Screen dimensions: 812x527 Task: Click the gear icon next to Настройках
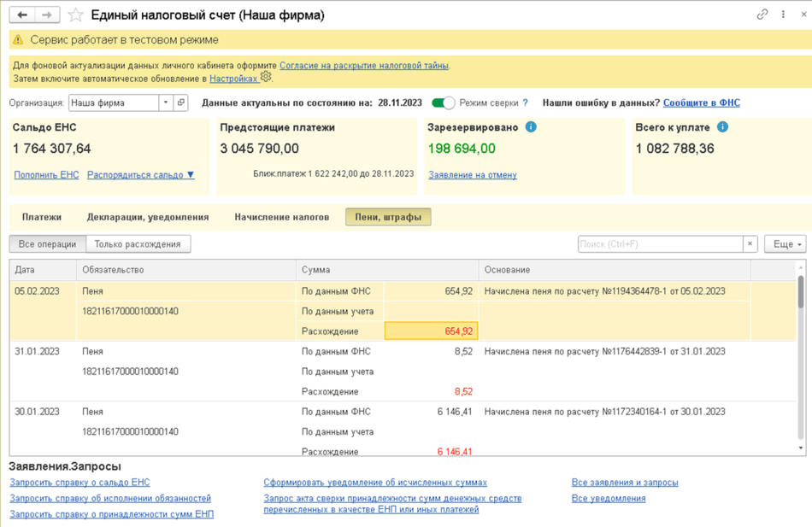(x=266, y=77)
